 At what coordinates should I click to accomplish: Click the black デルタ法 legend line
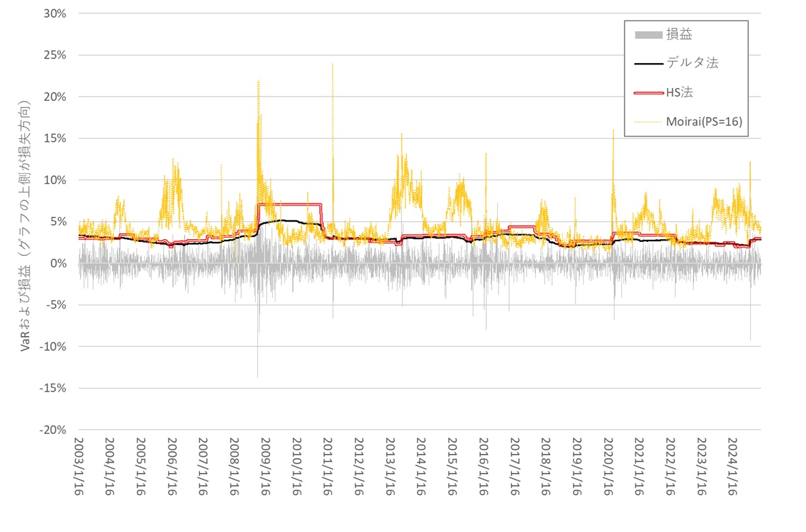[647, 64]
